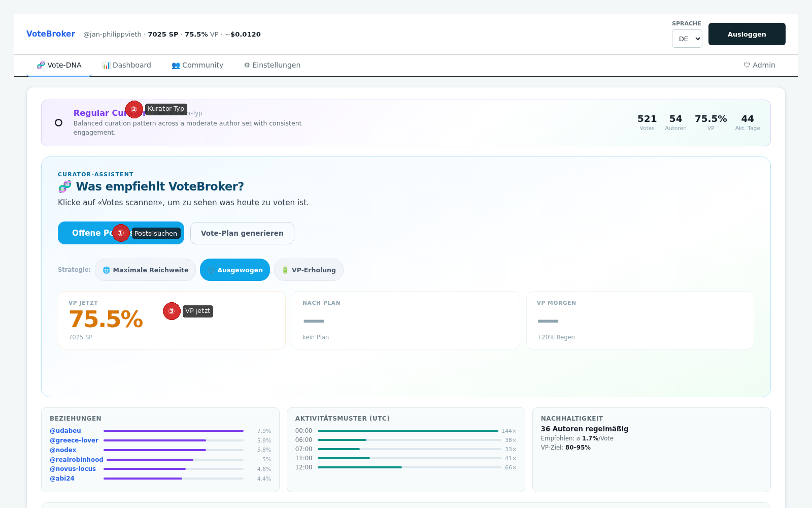Click the "5%" value for @realrobinhood
This screenshot has width=812, height=508.
tap(266, 460)
